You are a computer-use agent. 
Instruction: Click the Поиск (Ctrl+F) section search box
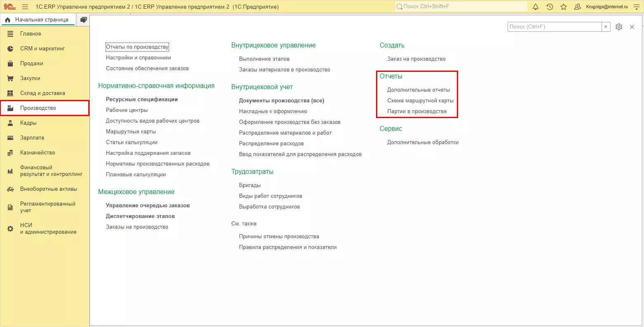(x=555, y=27)
